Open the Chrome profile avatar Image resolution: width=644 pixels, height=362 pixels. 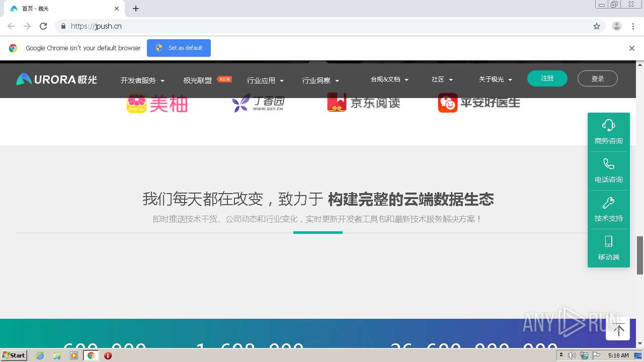pos(617,26)
